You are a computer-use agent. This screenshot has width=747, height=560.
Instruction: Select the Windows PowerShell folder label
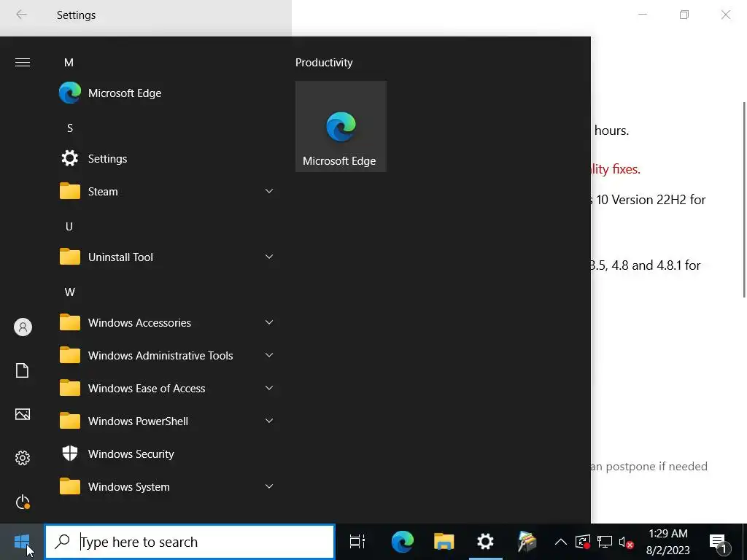point(138,421)
